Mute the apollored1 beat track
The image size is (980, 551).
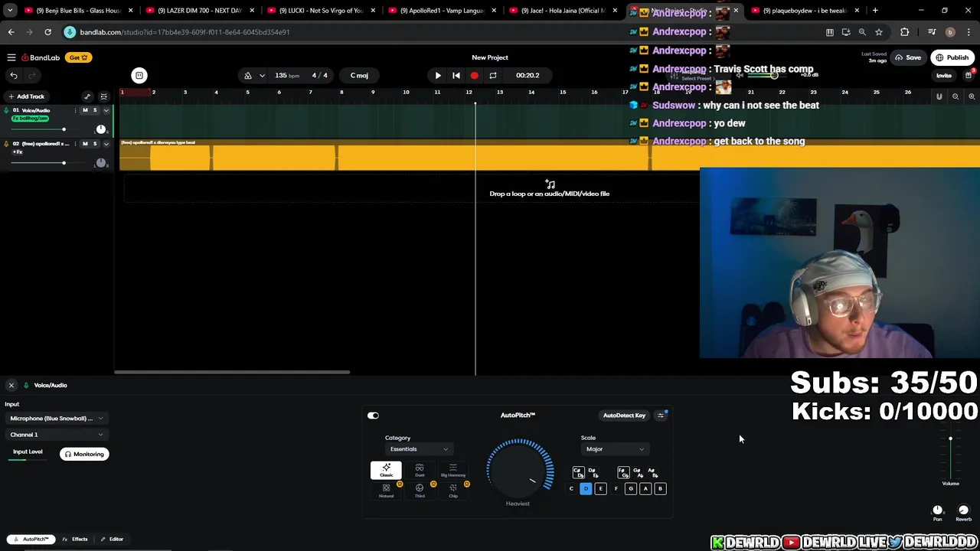point(85,144)
